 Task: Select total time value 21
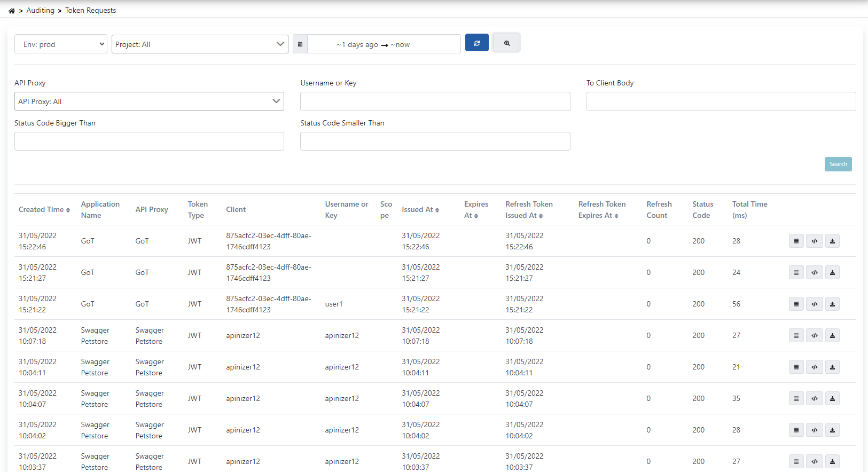[736, 367]
